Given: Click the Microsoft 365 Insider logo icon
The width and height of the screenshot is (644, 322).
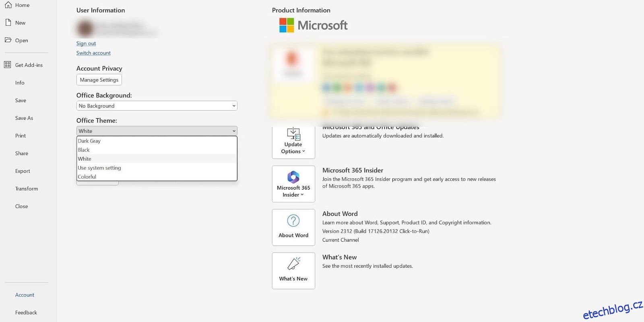Looking at the screenshot, I should (293, 177).
